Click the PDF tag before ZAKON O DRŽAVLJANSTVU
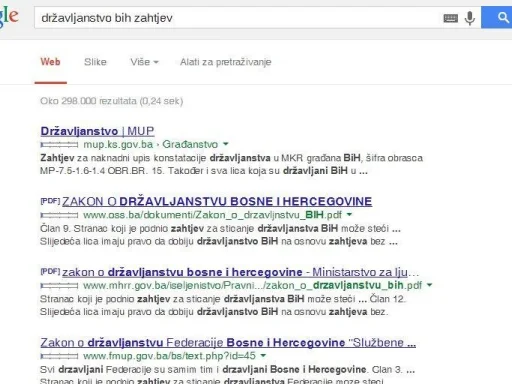 pos(50,201)
